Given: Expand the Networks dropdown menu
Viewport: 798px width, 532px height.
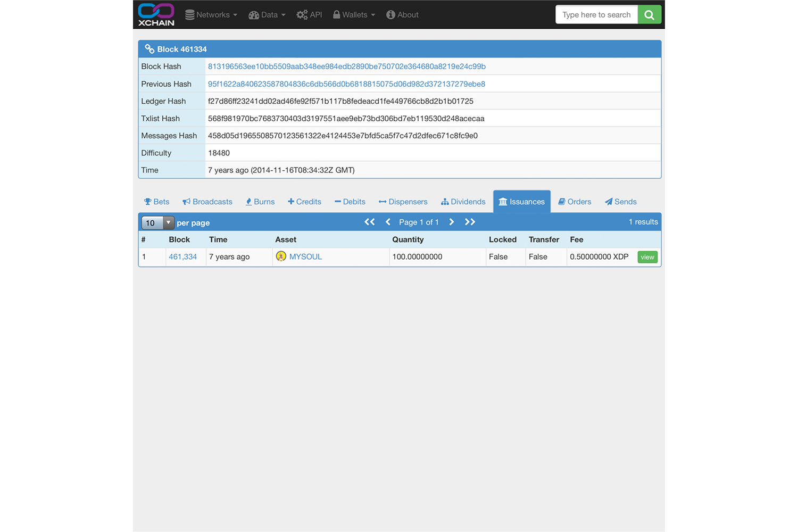Looking at the screenshot, I should pos(211,15).
